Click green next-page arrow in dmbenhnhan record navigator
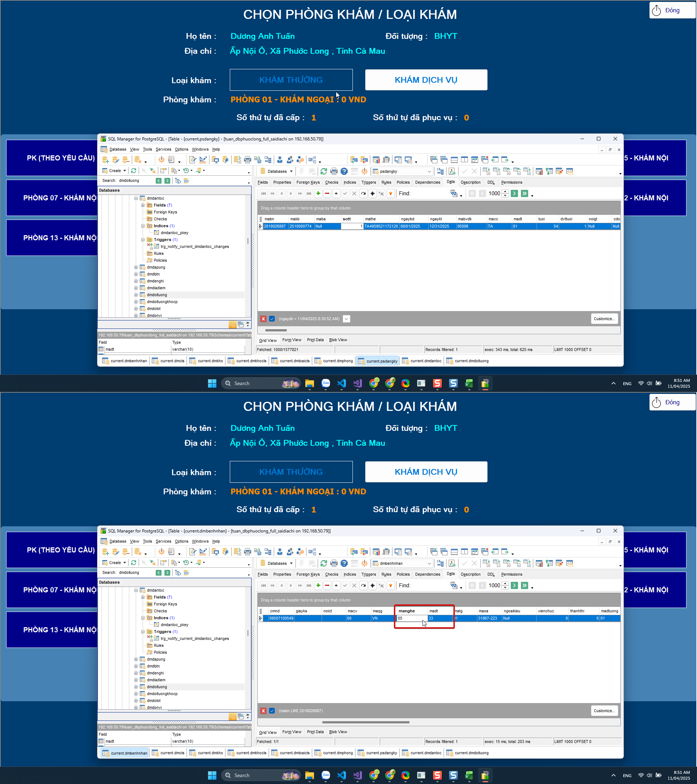The width and height of the screenshot is (697, 784). [x=514, y=585]
